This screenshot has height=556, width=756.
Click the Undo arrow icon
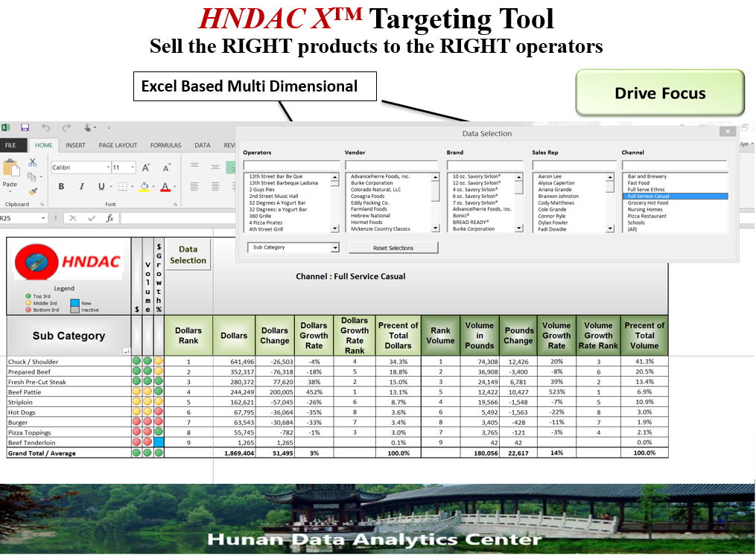click(x=46, y=128)
